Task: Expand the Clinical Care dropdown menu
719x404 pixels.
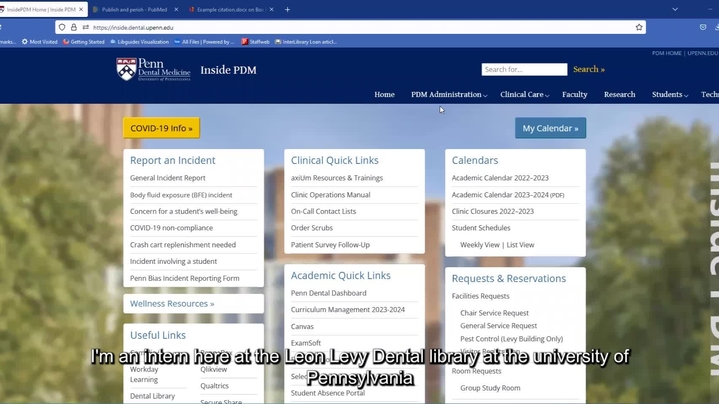Action: [525, 95]
